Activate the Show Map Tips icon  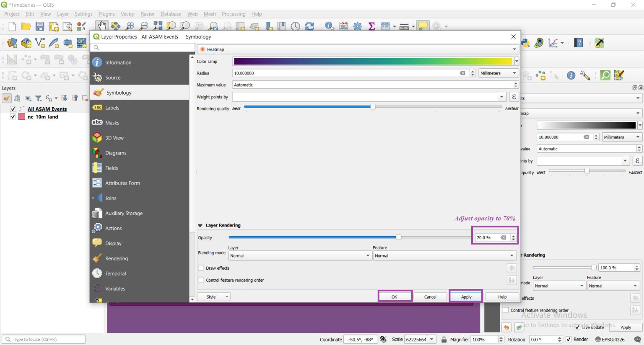(x=423, y=26)
